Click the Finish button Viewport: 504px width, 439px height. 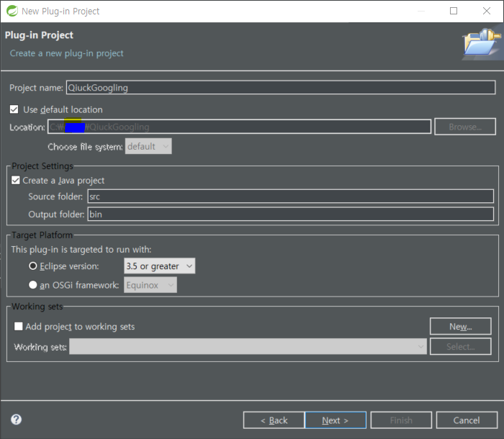tap(401, 420)
